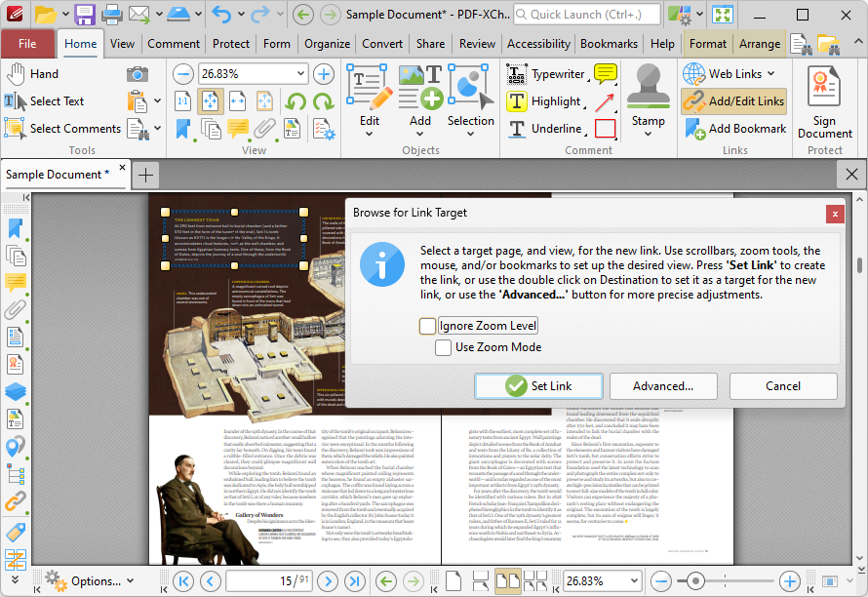
Task: Switch to single page layout
Action: point(454,581)
